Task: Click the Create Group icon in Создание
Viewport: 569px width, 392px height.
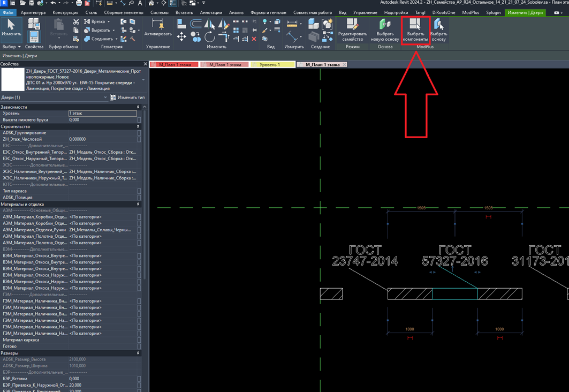Action: [328, 24]
